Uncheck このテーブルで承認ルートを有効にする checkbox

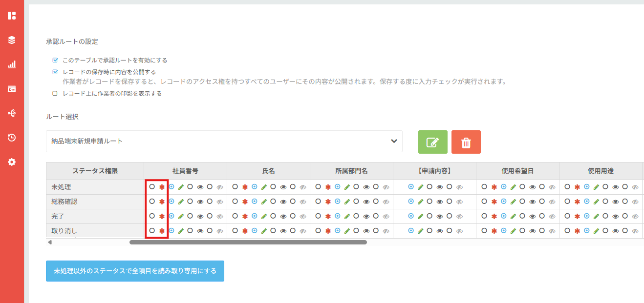click(x=55, y=61)
